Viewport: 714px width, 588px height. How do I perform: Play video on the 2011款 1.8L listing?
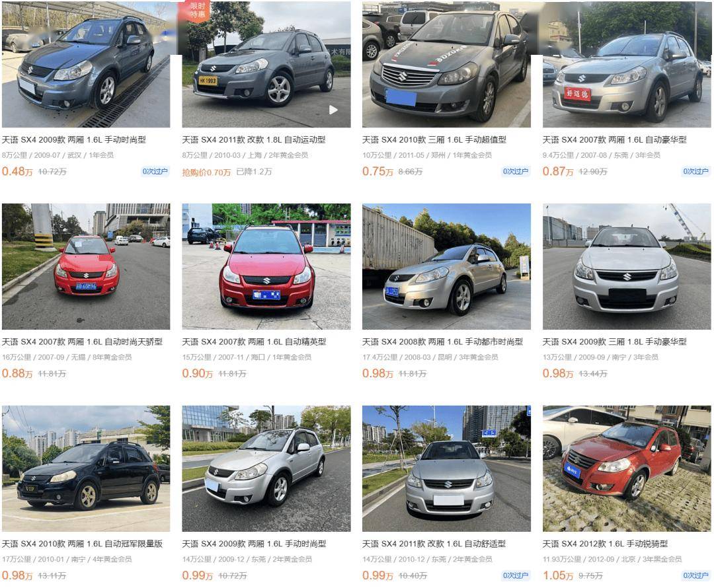pyautogui.click(x=333, y=110)
